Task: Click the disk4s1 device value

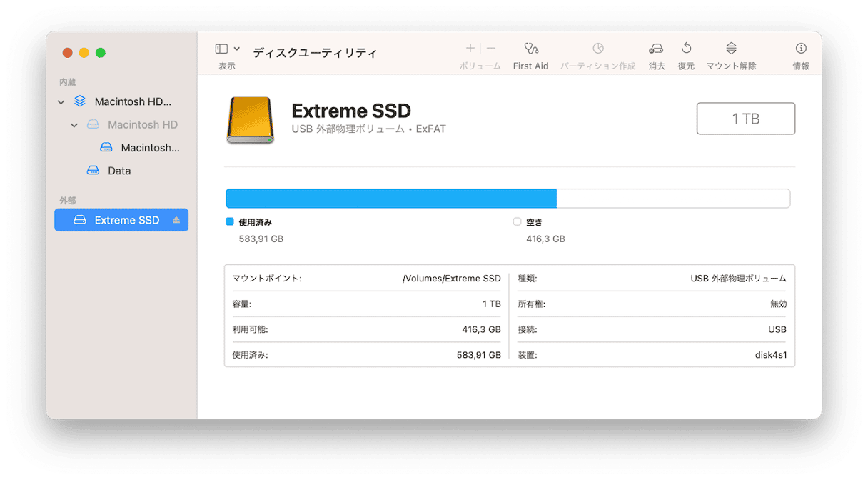Action: [771, 354]
